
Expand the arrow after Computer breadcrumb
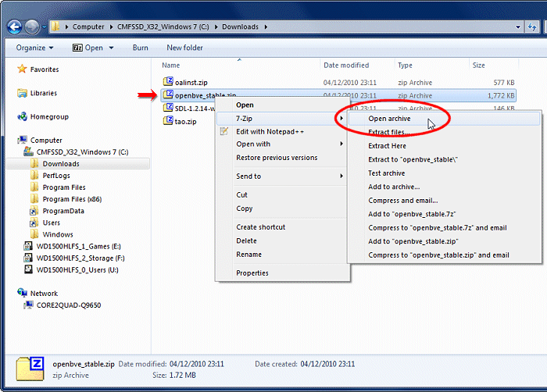[111, 27]
